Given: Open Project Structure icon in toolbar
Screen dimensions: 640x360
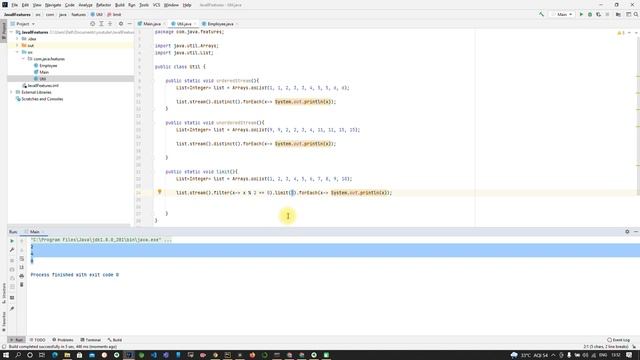Looking at the screenshot, I should point(618,14).
